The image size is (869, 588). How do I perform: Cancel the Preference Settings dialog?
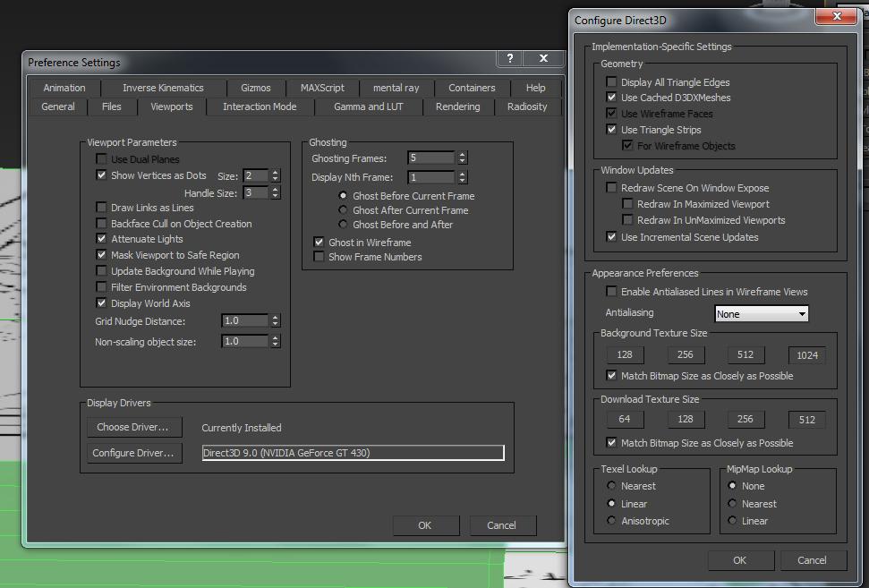tap(502, 525)
